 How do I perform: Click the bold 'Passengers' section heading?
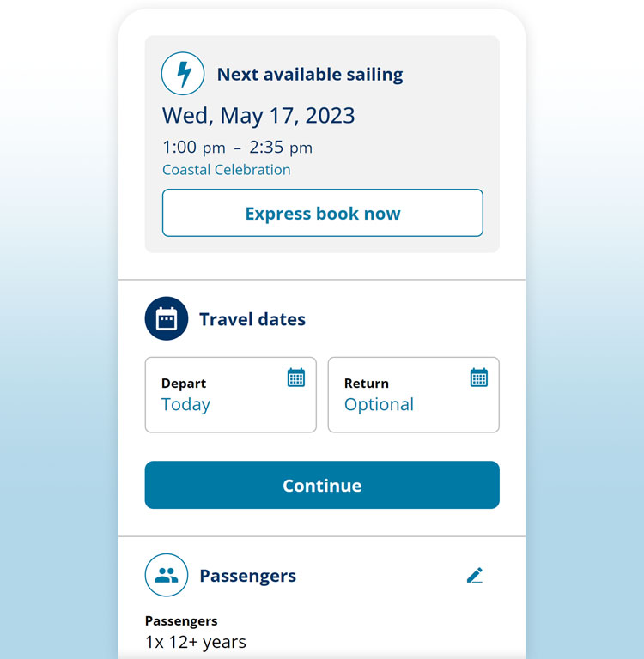tap(248, 576)
